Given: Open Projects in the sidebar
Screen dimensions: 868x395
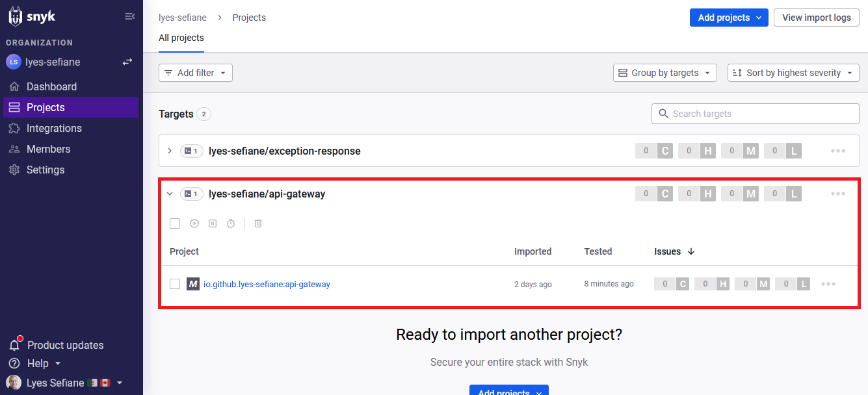Looking at the screenshot, I should [70, 107].
